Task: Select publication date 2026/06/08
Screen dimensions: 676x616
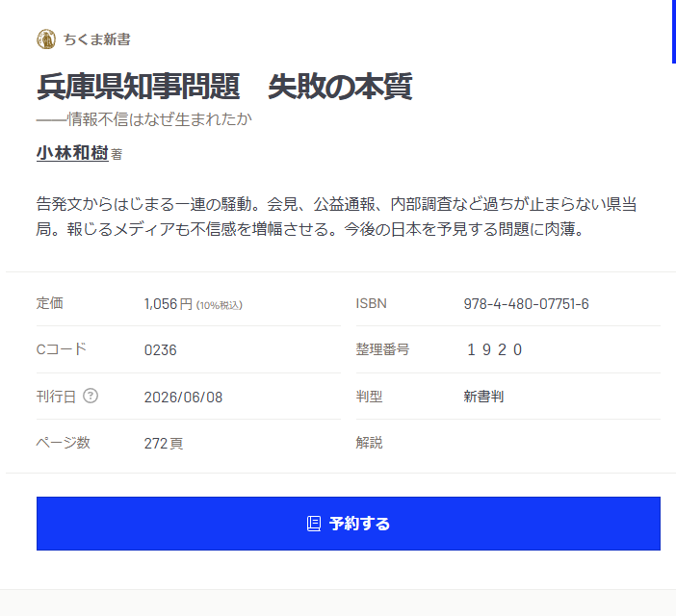Action: tap(183, 397)
